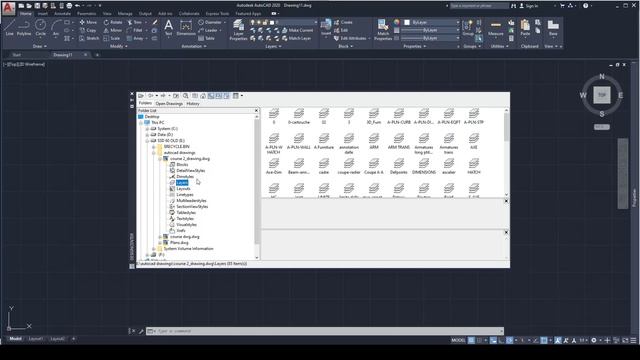This screenshot has width=640, height=360.
Task: Insert a Table from Annotation panel
Action: pyautogui.click(x=206, y=38)
